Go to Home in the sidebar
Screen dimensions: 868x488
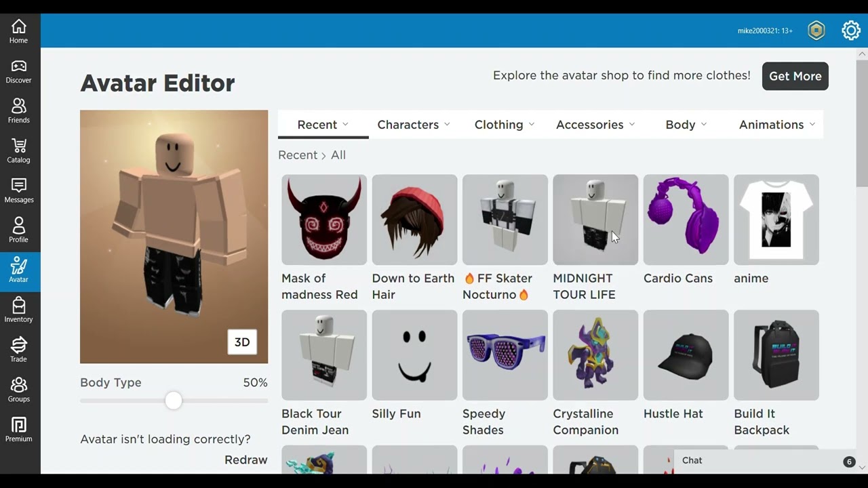pos(19,31)
